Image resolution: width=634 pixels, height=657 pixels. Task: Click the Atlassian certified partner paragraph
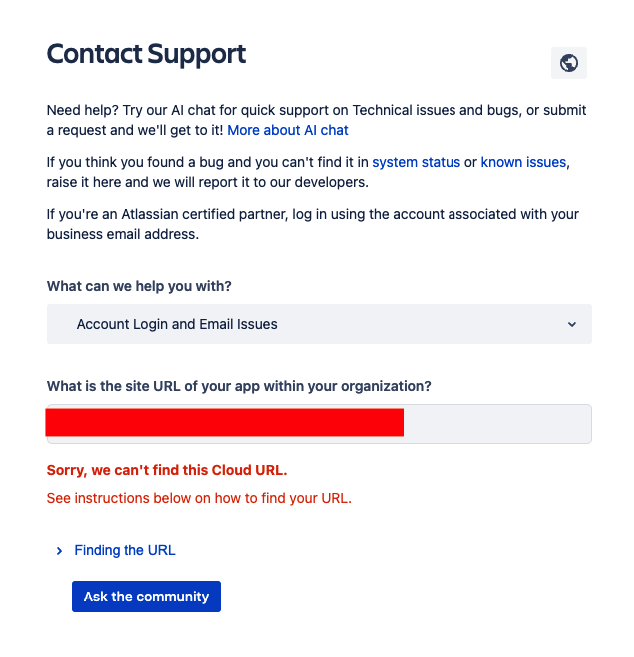(x=313, y=224)
